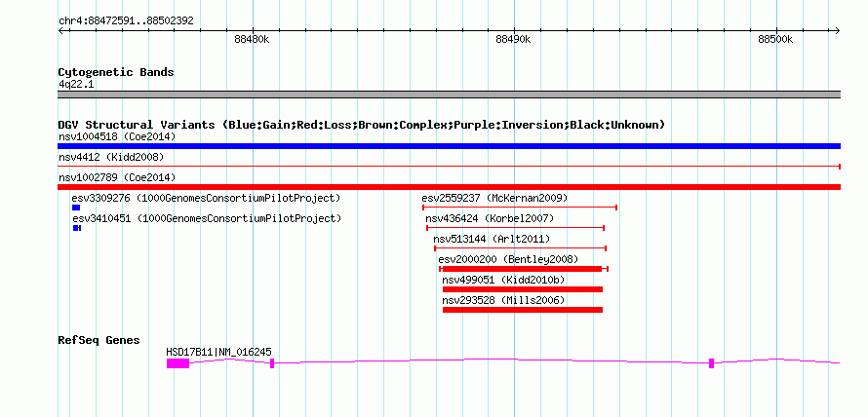
Task: Click the HSD17B11|NM_016245 gene label
Action: (x=219, y=353)
